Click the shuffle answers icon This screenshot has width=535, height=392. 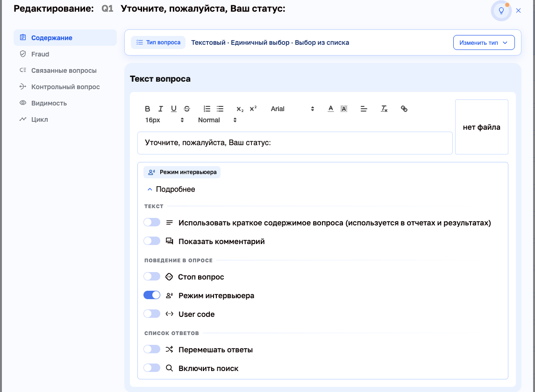(169, 350)
